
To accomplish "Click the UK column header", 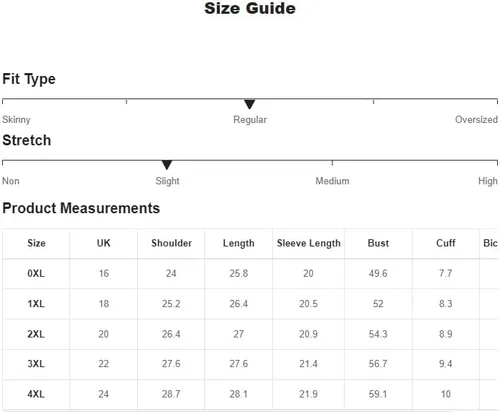I will (104, 243).
